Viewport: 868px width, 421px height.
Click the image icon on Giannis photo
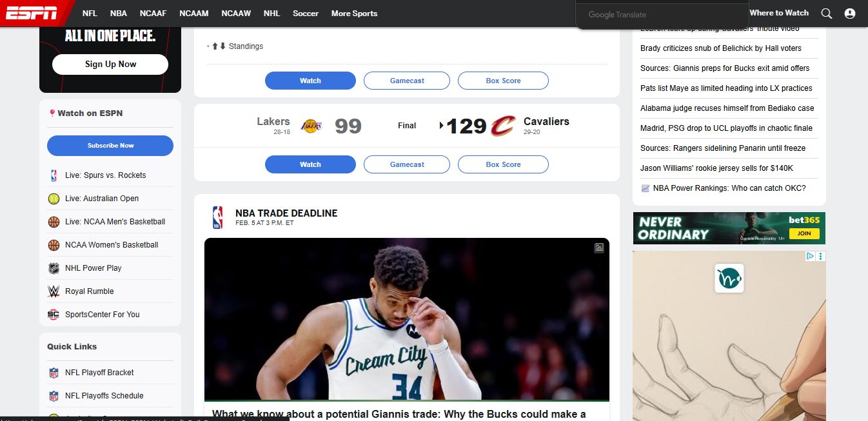(x=599, y=248)
